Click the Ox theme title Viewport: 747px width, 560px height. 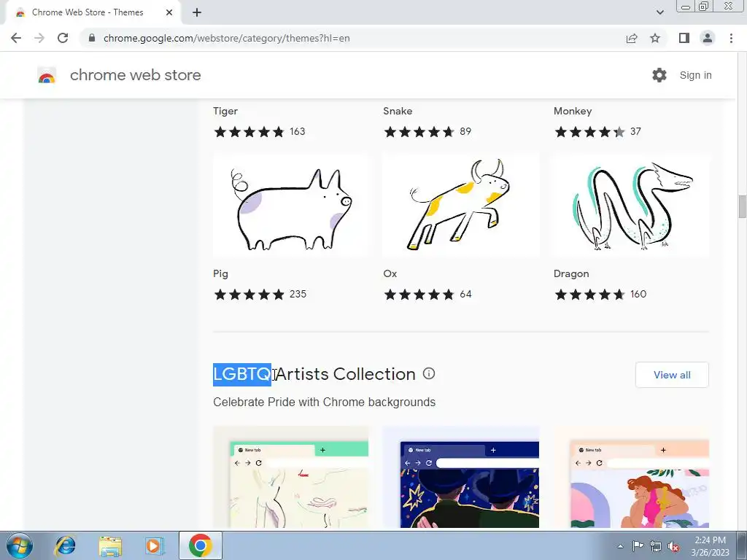tap(390, 274)
